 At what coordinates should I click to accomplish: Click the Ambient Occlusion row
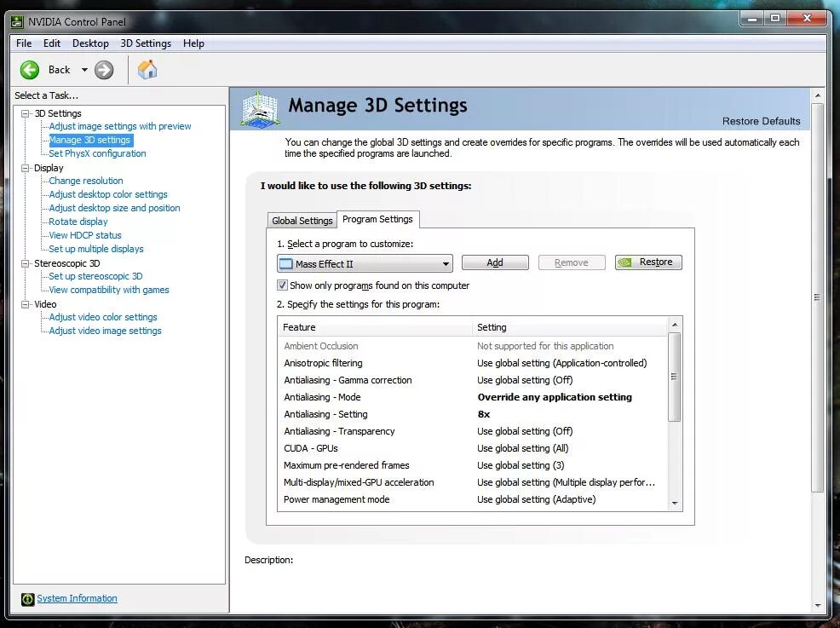tap(473, 346)
